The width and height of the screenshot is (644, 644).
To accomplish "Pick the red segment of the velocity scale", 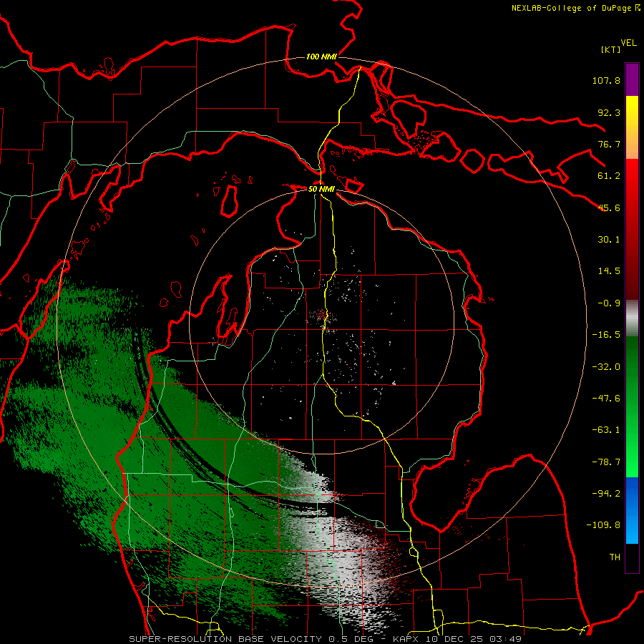I will 632,229.
